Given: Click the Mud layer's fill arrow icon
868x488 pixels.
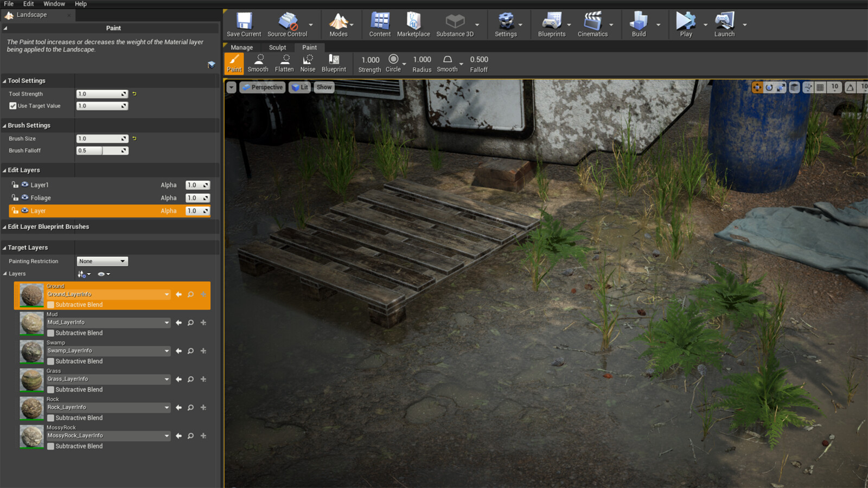Looking at the screenshot, I should pos(178,323).
